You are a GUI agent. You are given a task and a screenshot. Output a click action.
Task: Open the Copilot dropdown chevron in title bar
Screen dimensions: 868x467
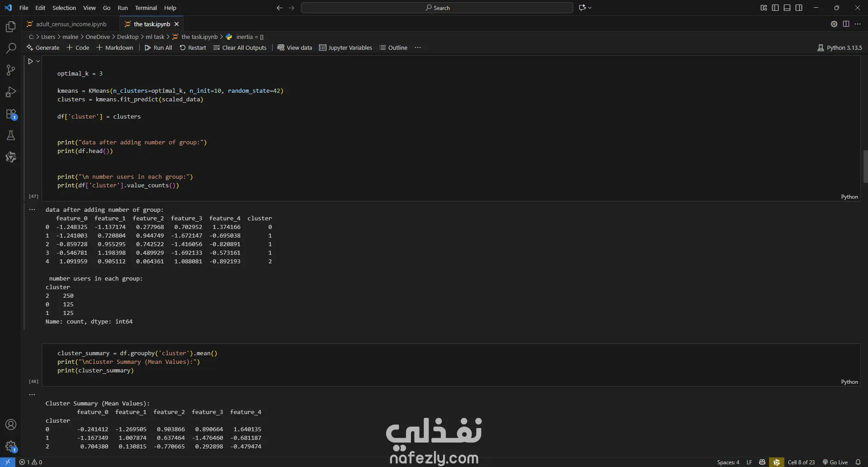590,8
